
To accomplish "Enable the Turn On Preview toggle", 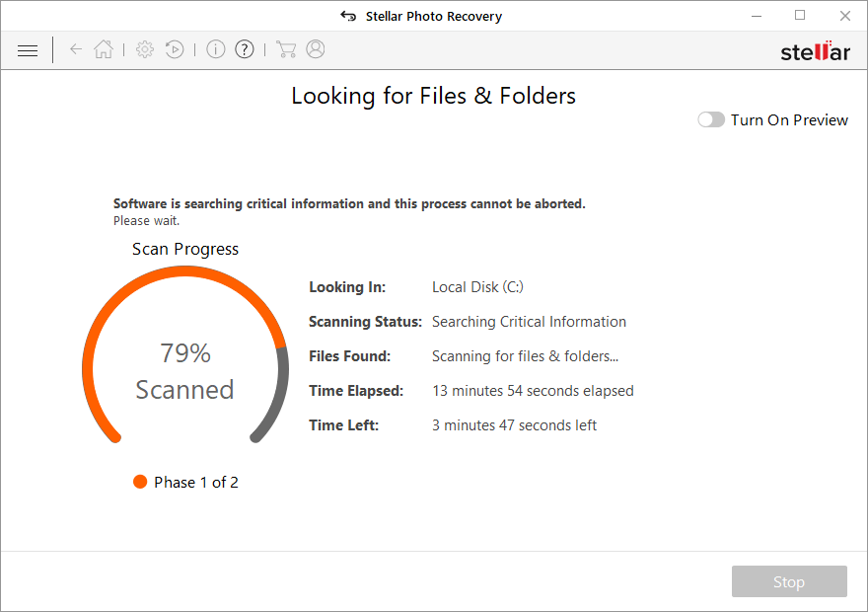I will tap(710, 119).
